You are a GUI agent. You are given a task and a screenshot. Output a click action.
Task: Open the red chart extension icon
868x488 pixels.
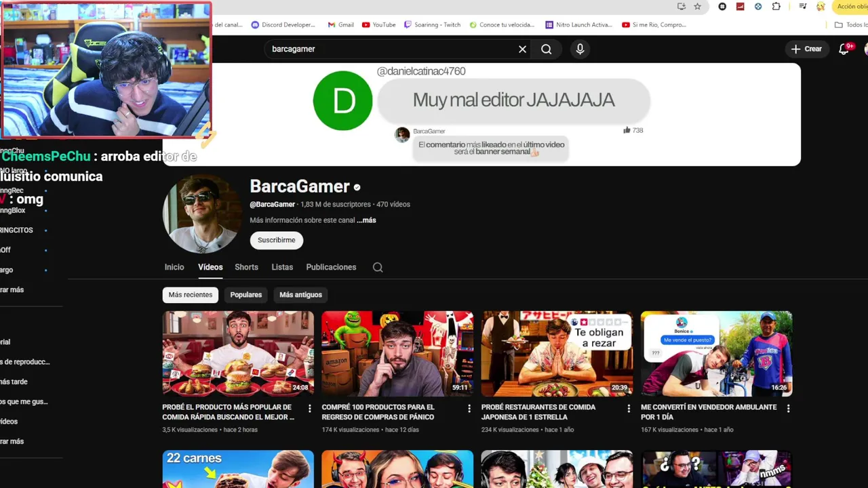coord(740,6)
